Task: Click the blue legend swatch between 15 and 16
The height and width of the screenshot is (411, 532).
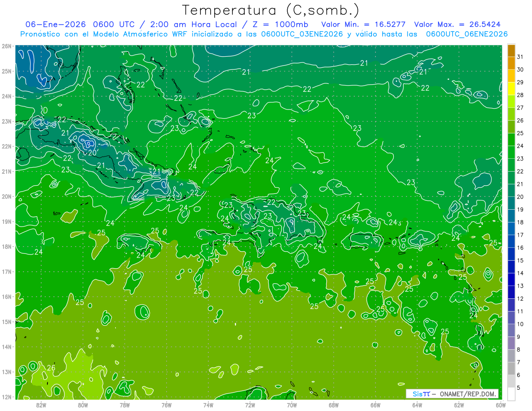Action: (511, 254)
